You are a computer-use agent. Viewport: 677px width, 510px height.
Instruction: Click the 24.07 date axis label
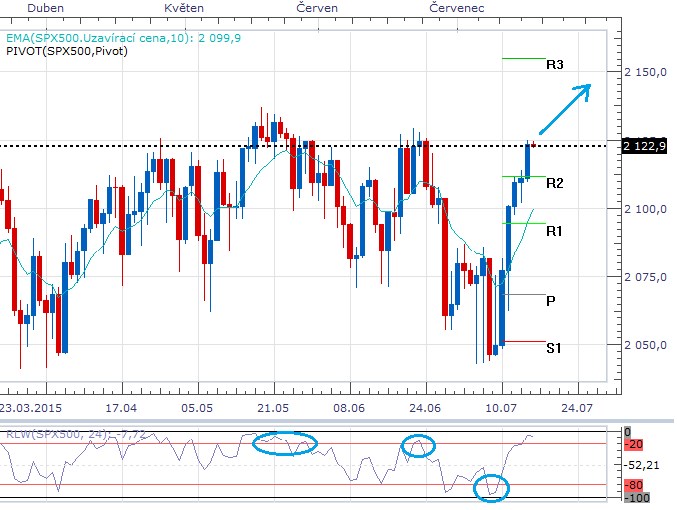[x=577, y=408]
